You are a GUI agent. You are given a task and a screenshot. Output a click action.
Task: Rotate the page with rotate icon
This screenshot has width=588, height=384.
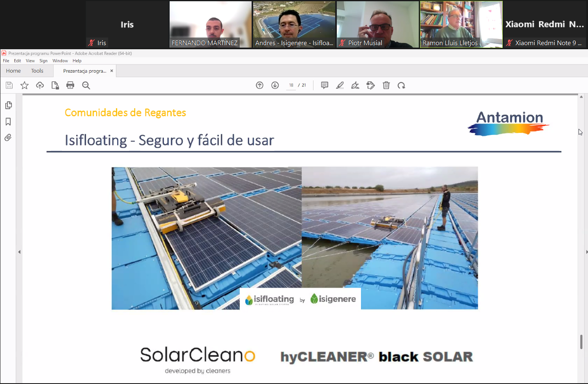402,85
